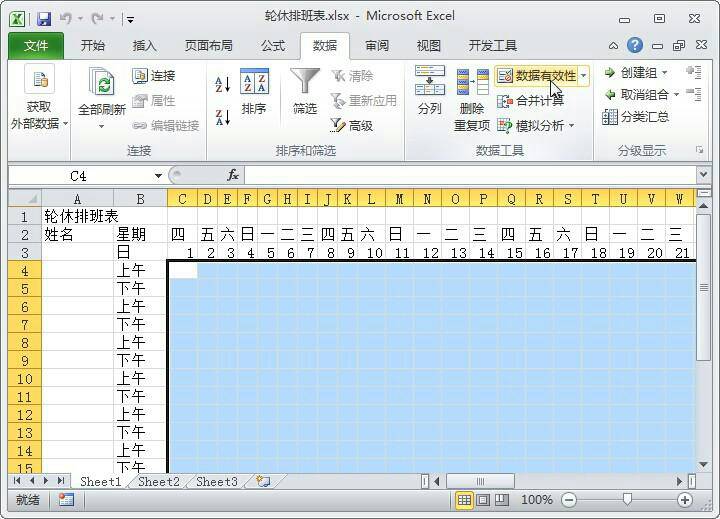Expand the 数据有效性 dropdown arrow

point(583,76)
